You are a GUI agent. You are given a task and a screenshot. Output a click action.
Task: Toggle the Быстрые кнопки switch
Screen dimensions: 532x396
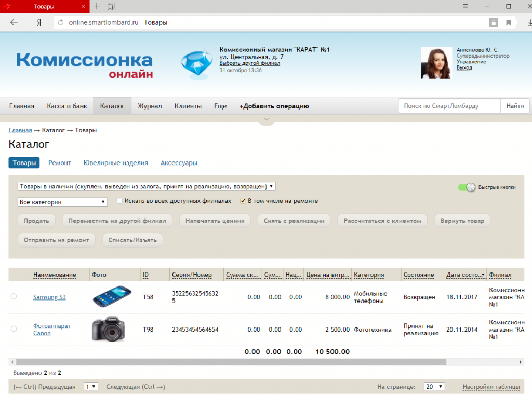point(467,187)
